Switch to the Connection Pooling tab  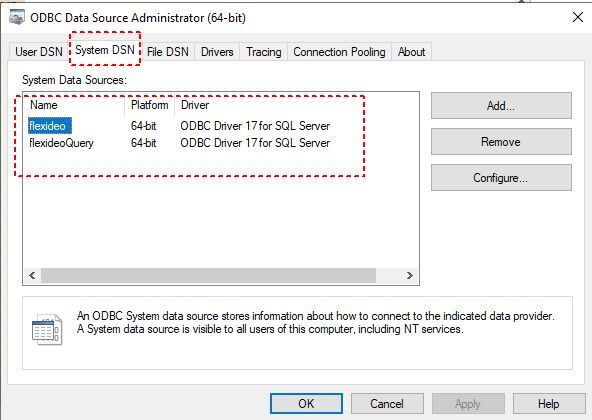coord(339,52)
